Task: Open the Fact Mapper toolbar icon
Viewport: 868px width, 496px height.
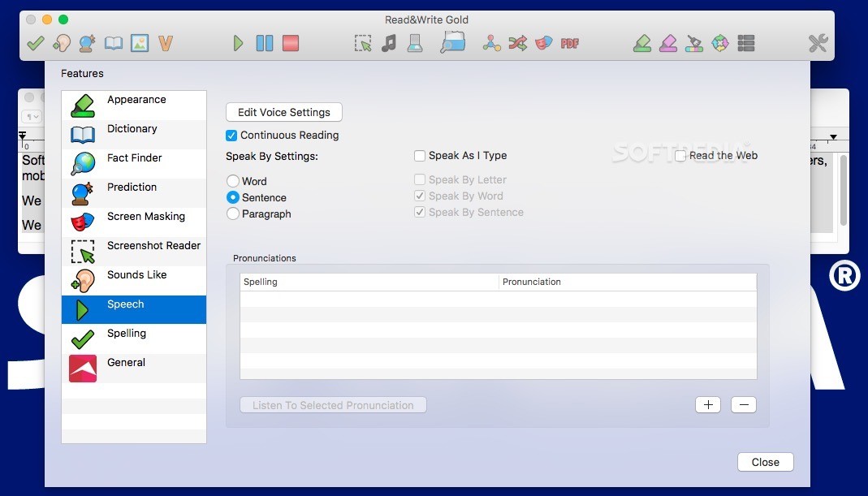Action: click(x=491, y=43)
